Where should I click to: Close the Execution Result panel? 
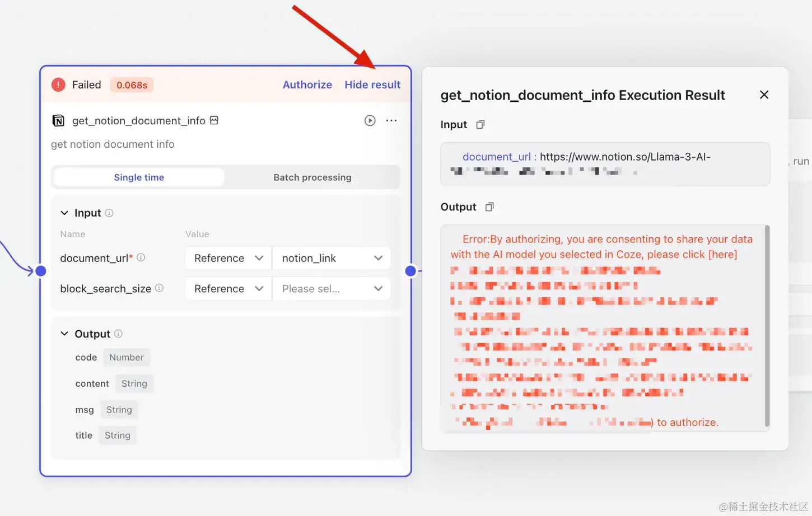pos(764,95)
